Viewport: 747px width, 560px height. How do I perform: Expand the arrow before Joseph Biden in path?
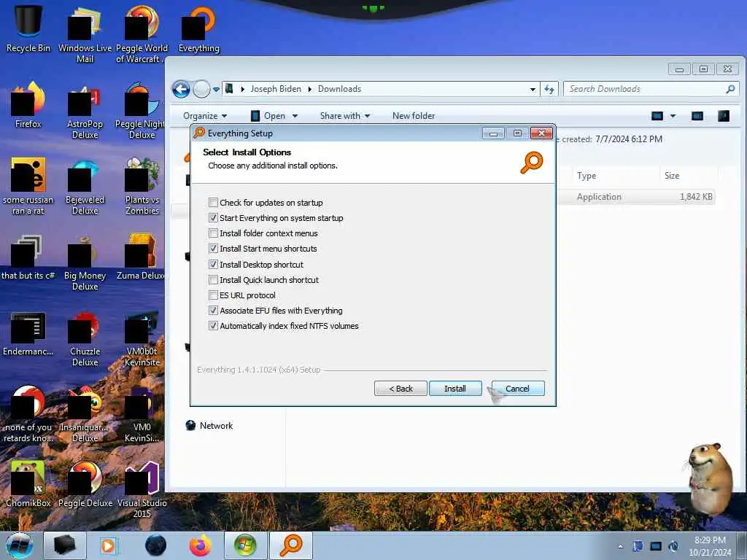[242, 89]
